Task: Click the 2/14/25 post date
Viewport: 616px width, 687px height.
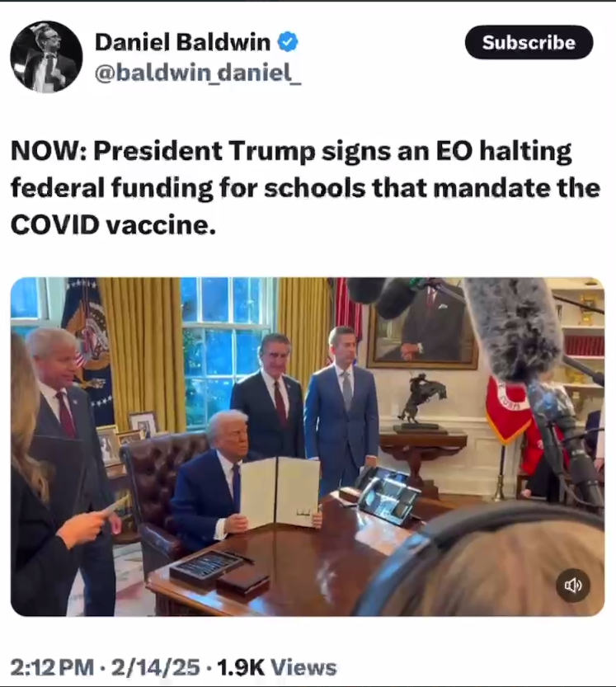Action: (155, 668)
